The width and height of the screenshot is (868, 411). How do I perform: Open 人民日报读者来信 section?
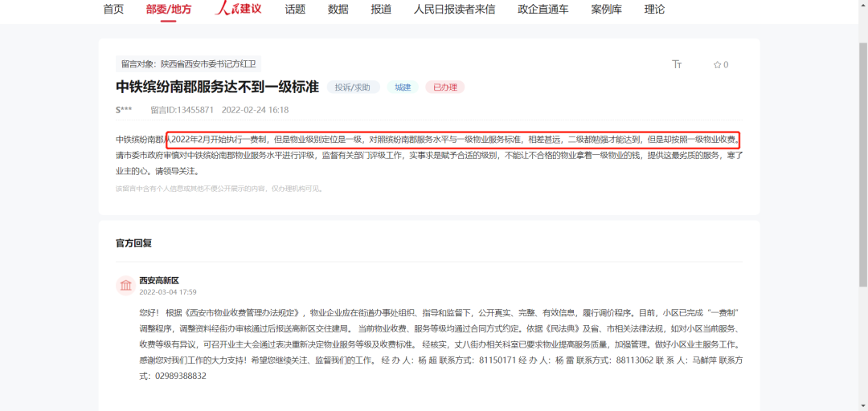click(454, 9)
